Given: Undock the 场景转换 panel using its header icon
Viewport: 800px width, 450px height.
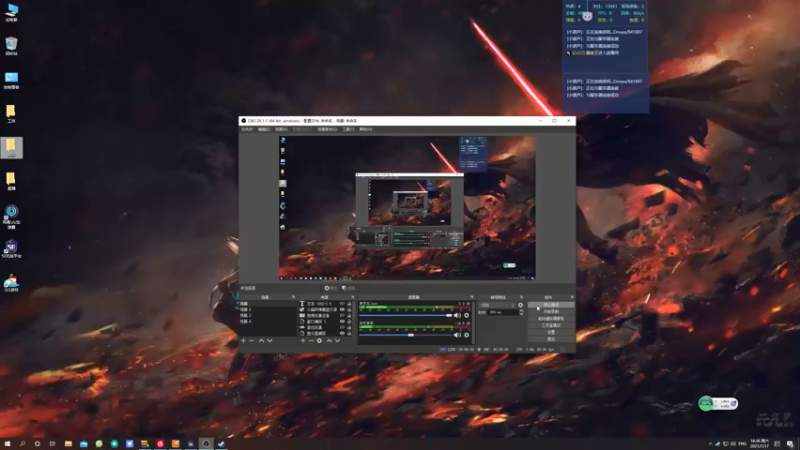Looking at the screenshot, I should click(521, 297).
